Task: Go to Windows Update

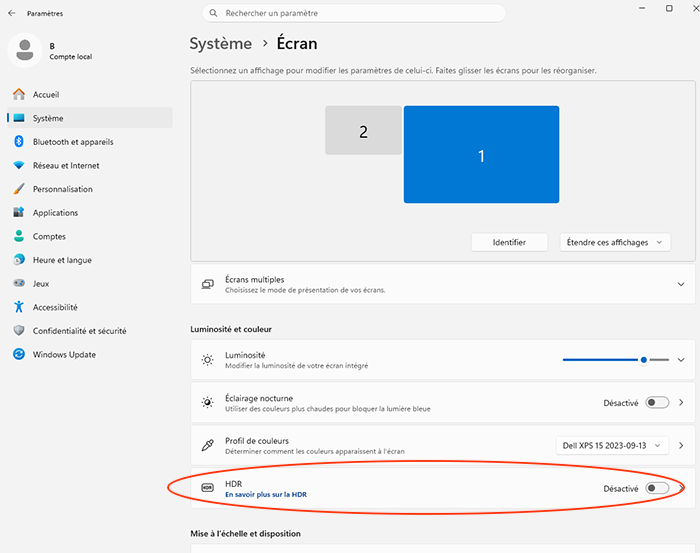Action: coord(90,354)
